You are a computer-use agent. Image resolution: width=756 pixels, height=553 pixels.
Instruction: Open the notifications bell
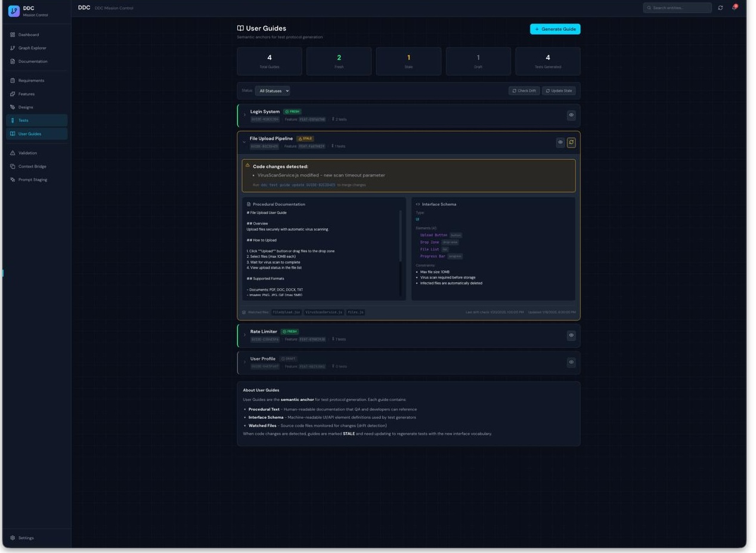(x=734, y=8)
